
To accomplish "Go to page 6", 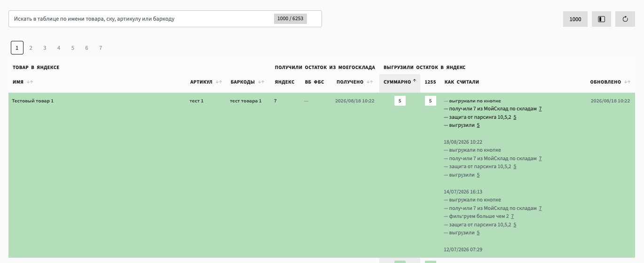I will point(86,48).
